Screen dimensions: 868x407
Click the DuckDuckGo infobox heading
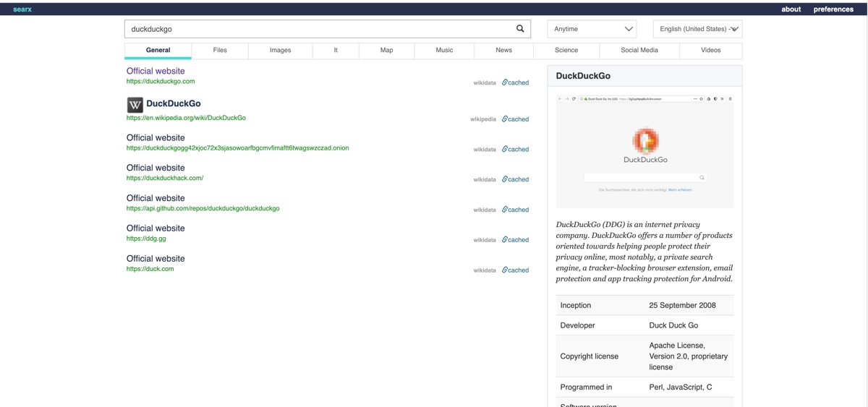coord(583,76)
